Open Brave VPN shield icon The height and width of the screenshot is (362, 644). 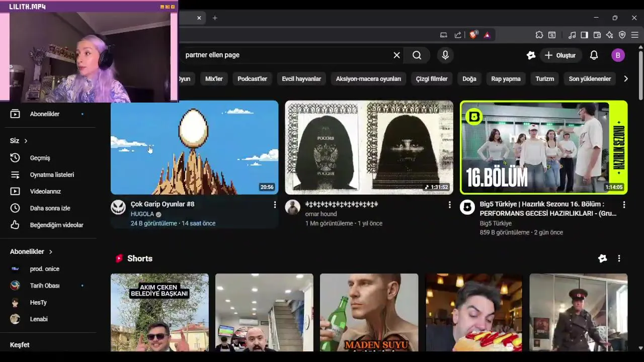[x=622, y=35]
